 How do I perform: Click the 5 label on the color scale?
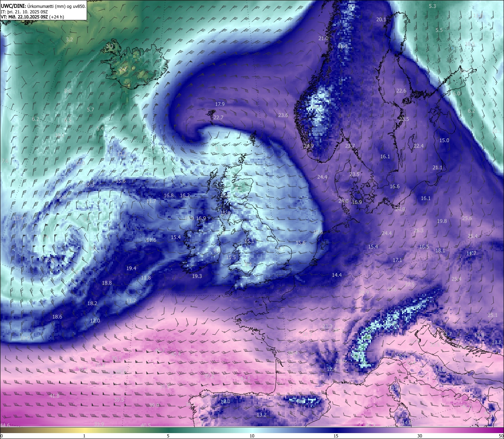(168, 436)
